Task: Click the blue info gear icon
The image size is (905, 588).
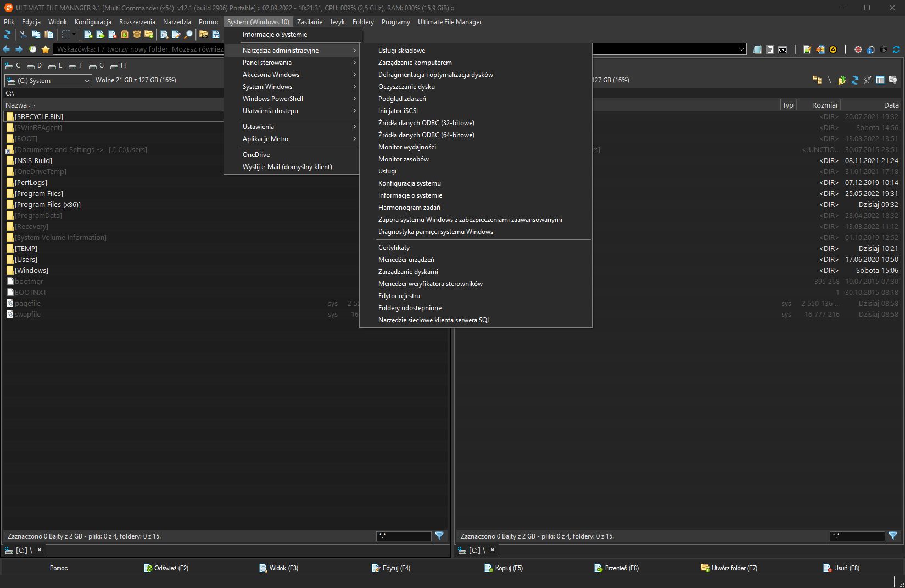Action: pos(870,49)
